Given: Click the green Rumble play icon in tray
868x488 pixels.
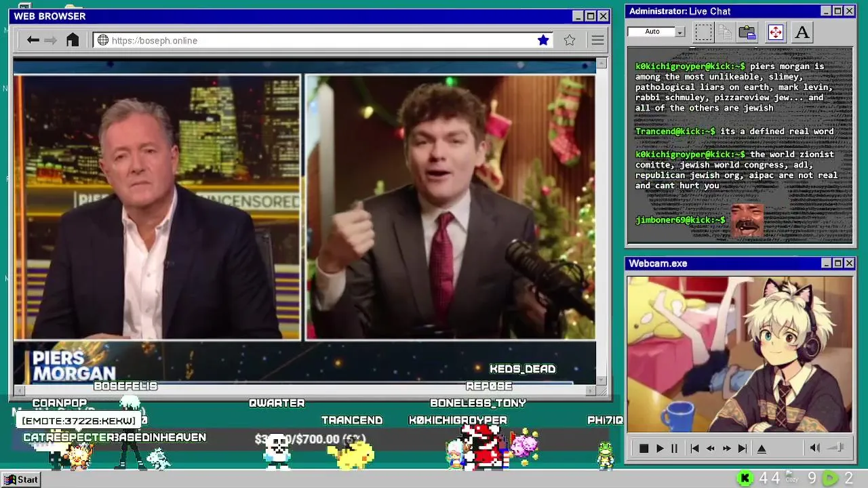Looking at the screenshot, I should pyautogui.click(x=830, y=479).
